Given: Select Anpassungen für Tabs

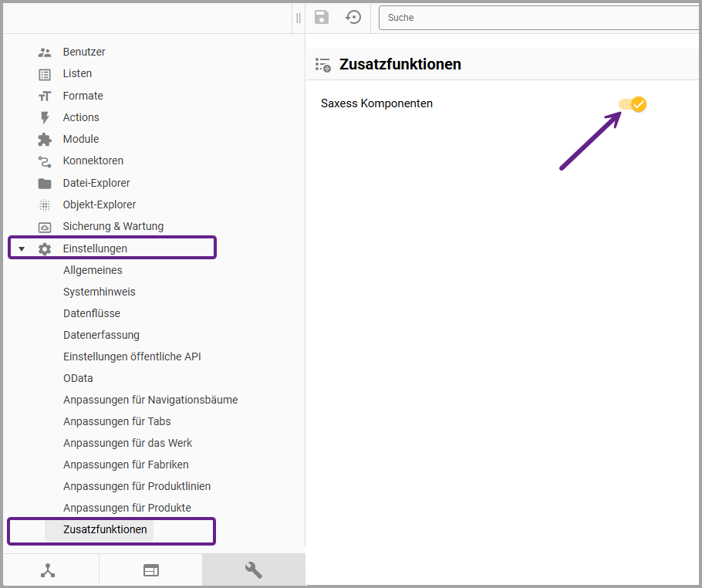Looking at the screenshot, I should pyautogui.click(x=116, y=421).
